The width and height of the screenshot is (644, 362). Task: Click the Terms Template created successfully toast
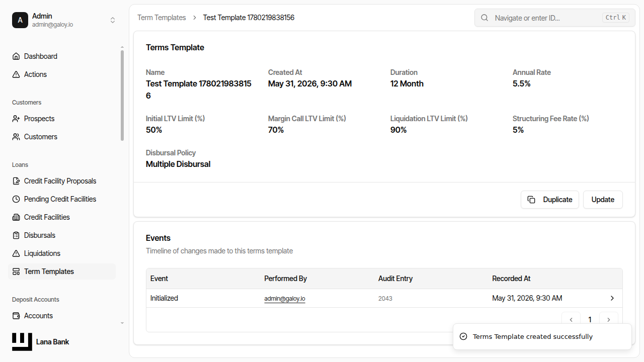coord(542,337)
